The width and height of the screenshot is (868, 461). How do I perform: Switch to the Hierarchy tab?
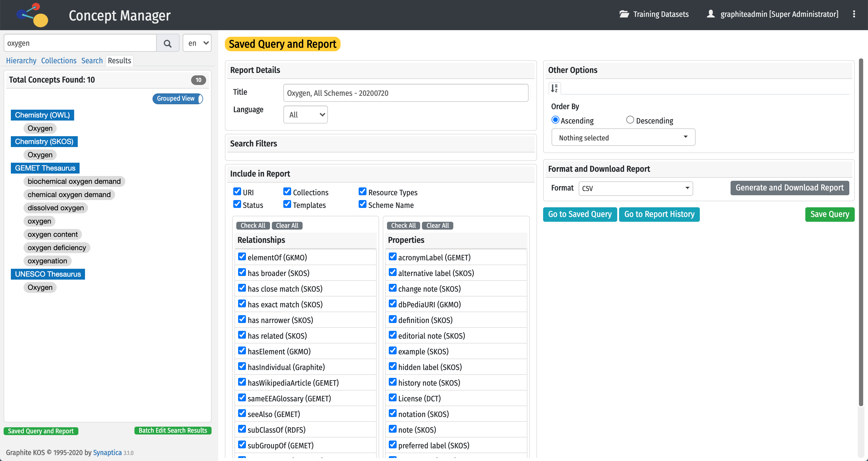point(21,61)
